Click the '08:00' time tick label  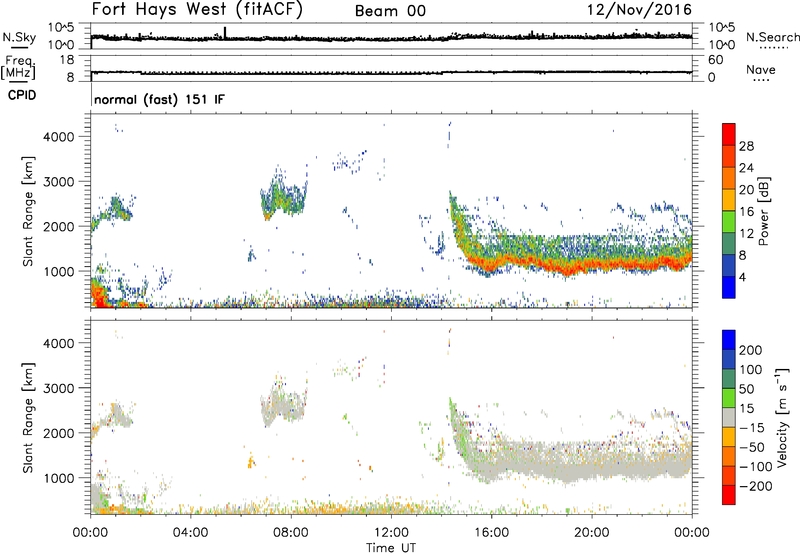click(291, 533)
